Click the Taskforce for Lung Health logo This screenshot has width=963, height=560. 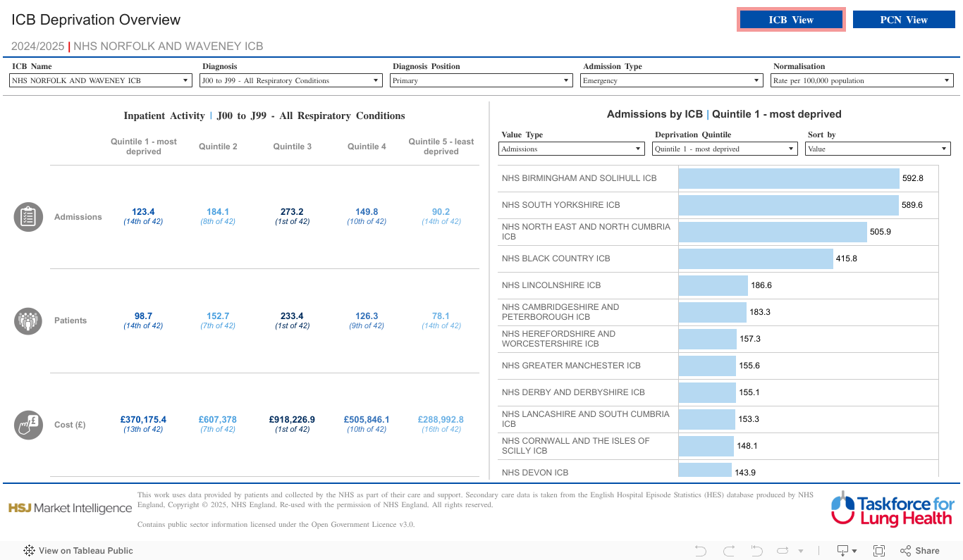click(892, 509)
